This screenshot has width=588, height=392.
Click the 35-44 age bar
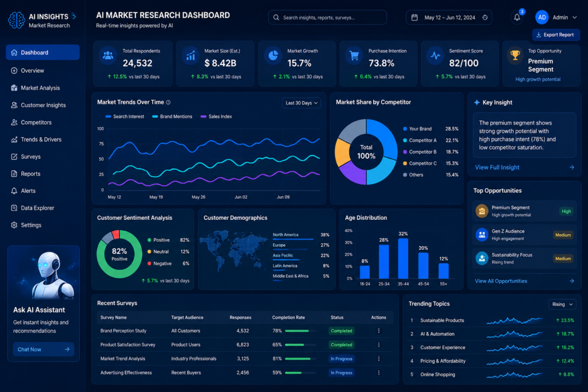point(403,259)
